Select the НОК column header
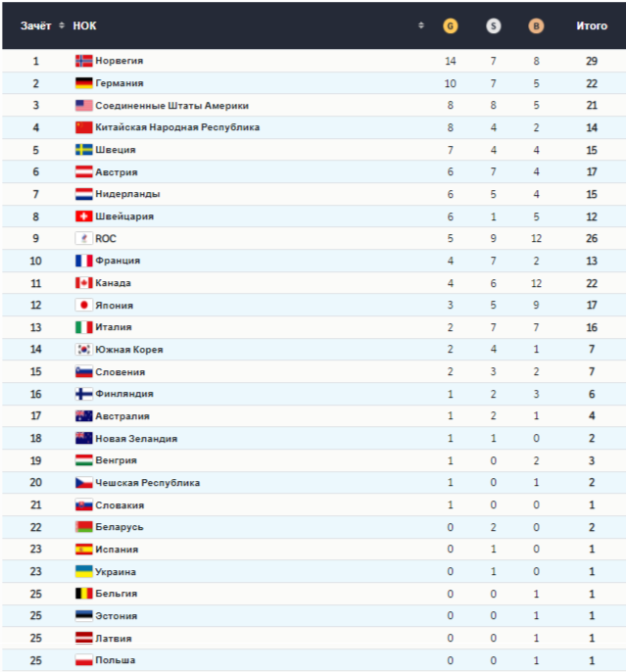Image resolution: width=626 pixels, height=672 pixels. click(84, 25)
